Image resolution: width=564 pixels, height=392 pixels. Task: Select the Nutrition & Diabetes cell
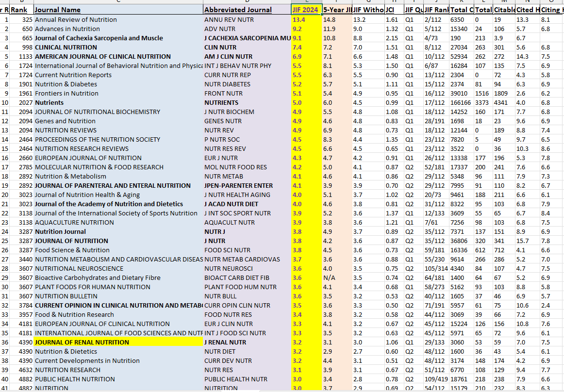tap(118, 84)
